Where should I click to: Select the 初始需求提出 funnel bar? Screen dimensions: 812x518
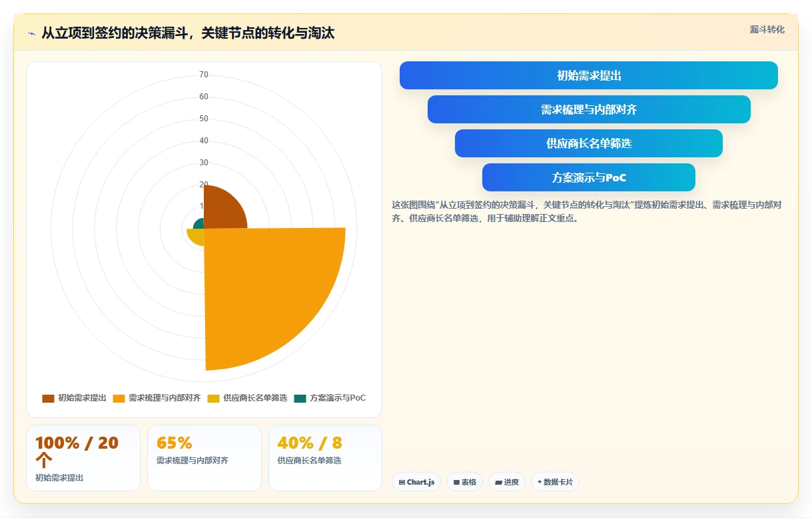(x=588, y=75)
